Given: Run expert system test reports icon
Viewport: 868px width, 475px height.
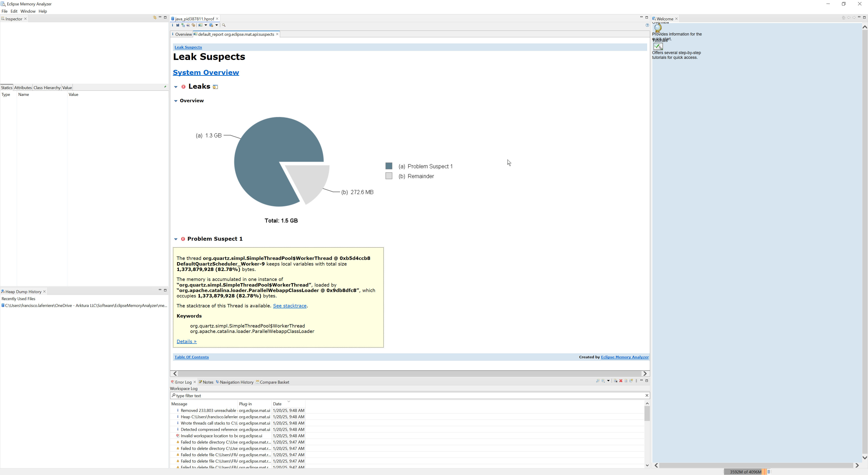Looking at the screenshot, I should coord(200,25).
